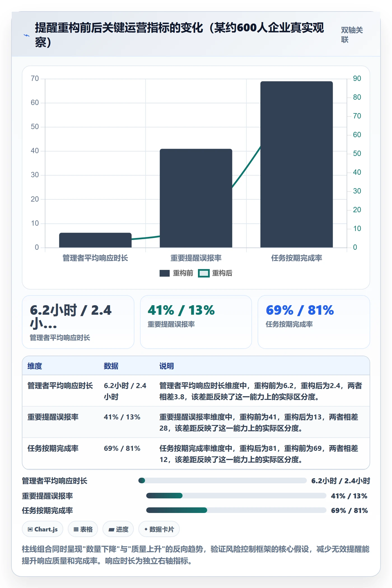Click the 数据 column header
The image size is (392, 588).
click(111, 366)
